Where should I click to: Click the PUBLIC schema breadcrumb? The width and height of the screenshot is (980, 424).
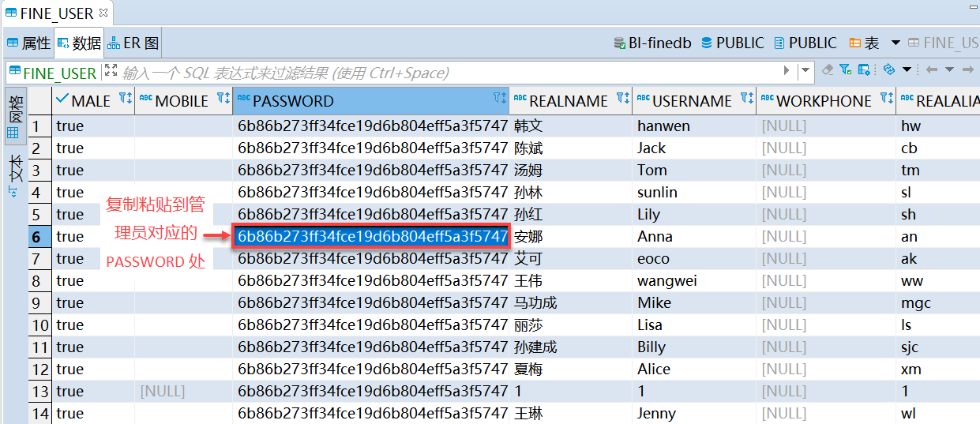point(805,43)
